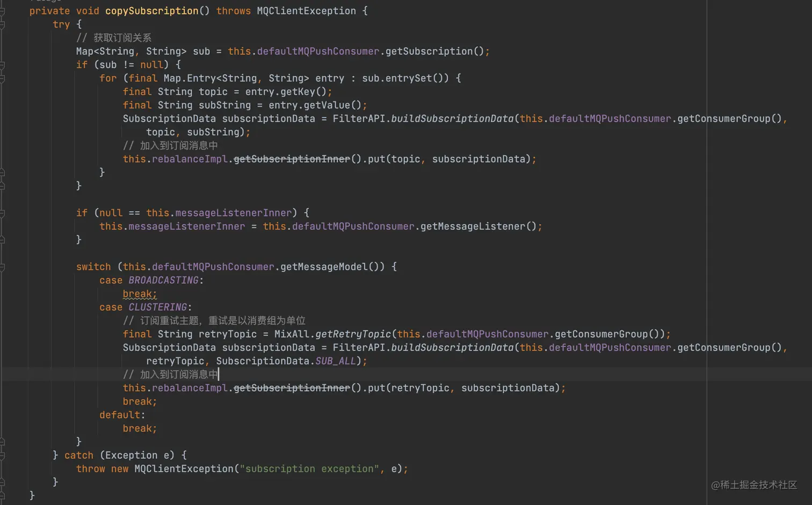The width and height of the screenshot is (812, 505).
Task: Click the "subscription exception" string literal
Action: 309,469
